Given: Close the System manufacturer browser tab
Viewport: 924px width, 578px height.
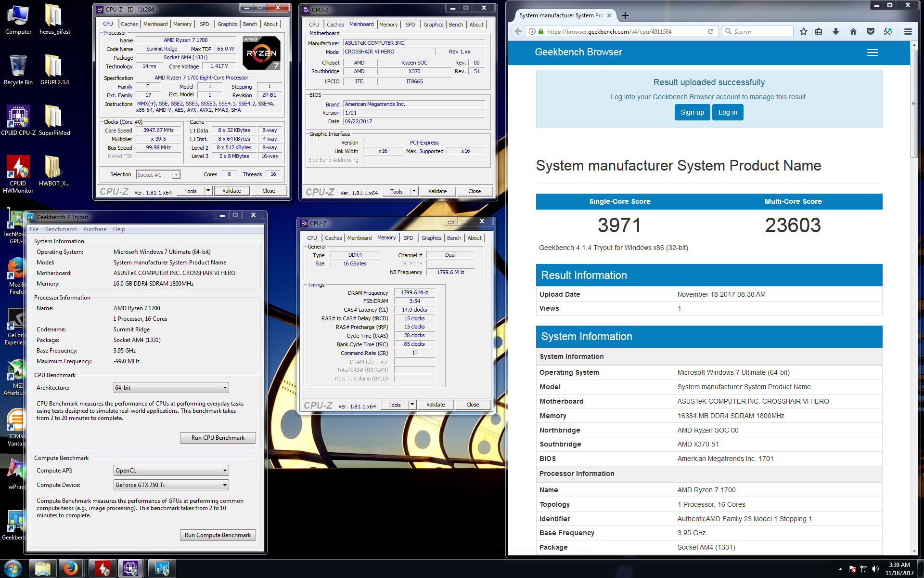Looking at the screenshot, I should [x=609, y=15].
